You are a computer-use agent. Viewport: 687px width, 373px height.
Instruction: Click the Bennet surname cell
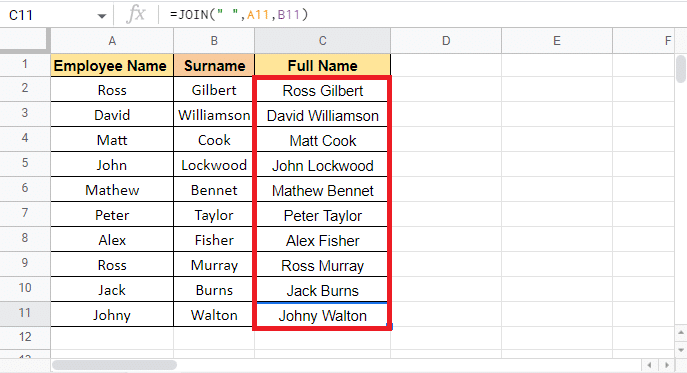pyautogui.click(x=214, y=190)
